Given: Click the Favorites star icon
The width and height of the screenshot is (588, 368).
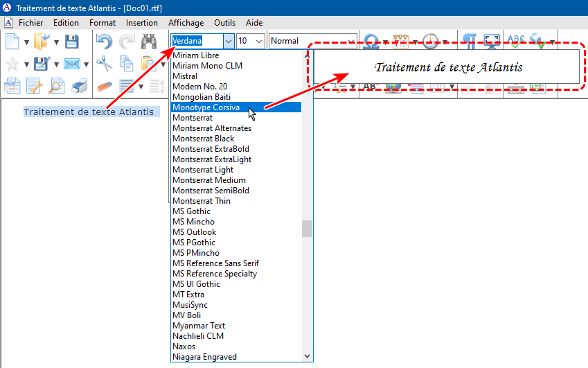Looking at the screenshot, I should (12, 64).
